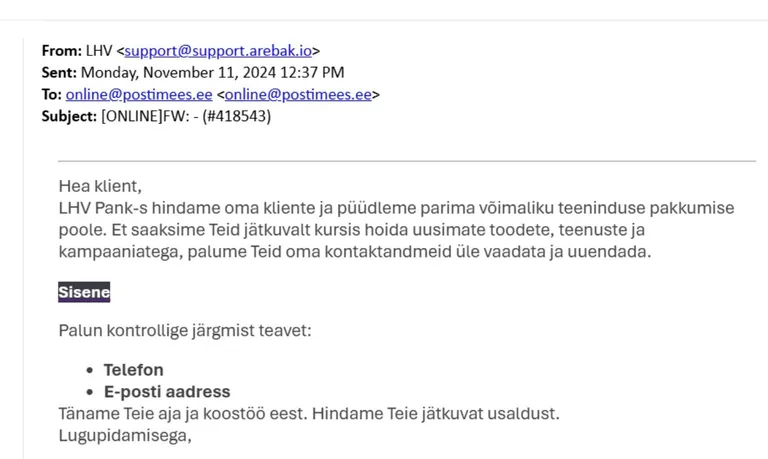
Task: Click the Palun kontrollige järgmist teavet line
Action: (x=185, y=331)
